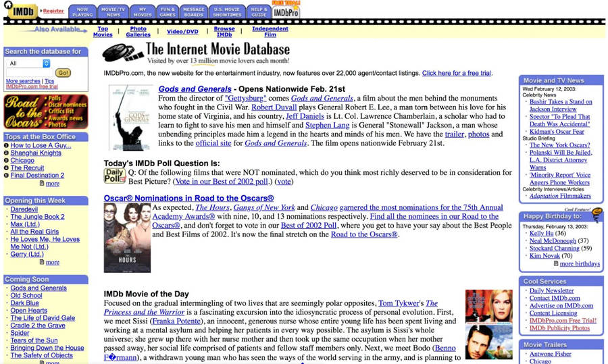
Task: Open the Fun & Games tab
Action: tap(168, 12)
